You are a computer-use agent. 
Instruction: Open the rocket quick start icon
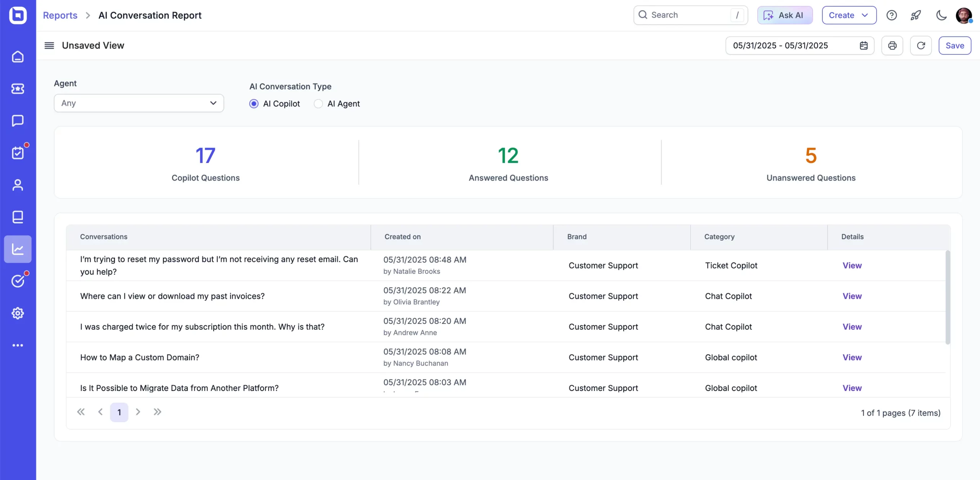pyautogui.click(x=916, y=15)
